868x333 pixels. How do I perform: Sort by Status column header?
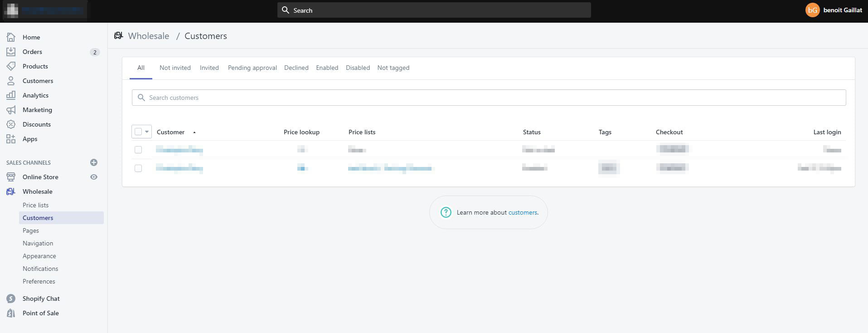(x=532, y=132)
